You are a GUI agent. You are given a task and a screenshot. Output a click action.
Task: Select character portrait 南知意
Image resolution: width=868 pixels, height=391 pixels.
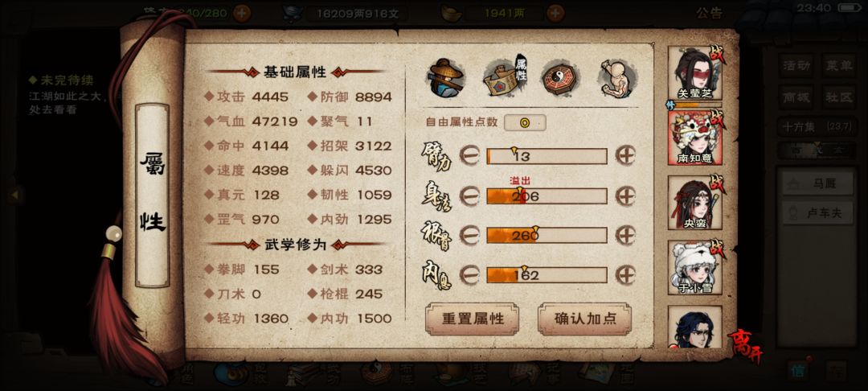696,137
